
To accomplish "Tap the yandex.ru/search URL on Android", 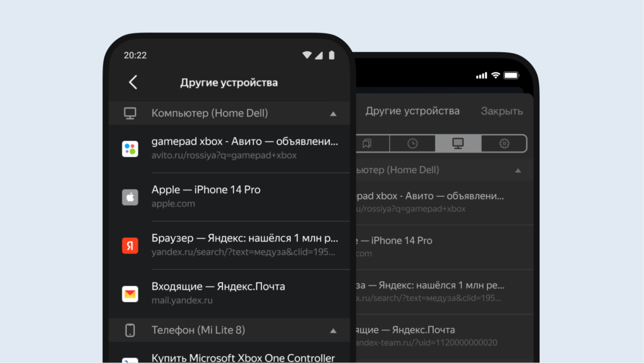I will click(x=244, y=252).
